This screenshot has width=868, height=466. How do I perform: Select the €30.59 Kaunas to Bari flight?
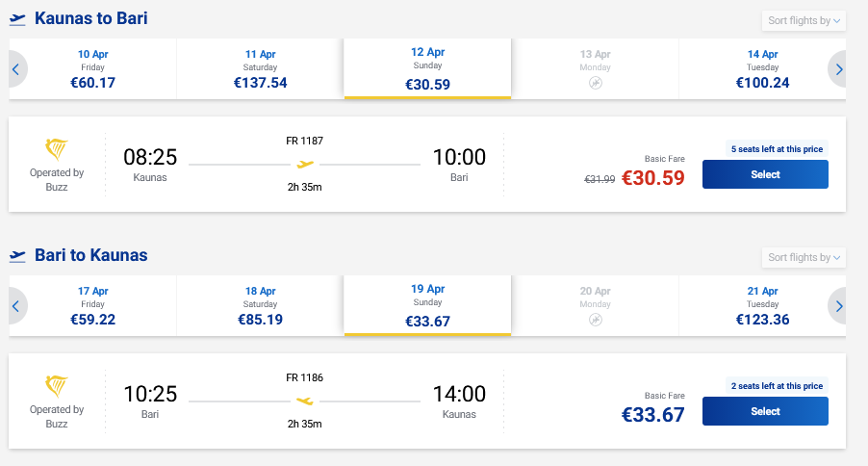(765, 174)
